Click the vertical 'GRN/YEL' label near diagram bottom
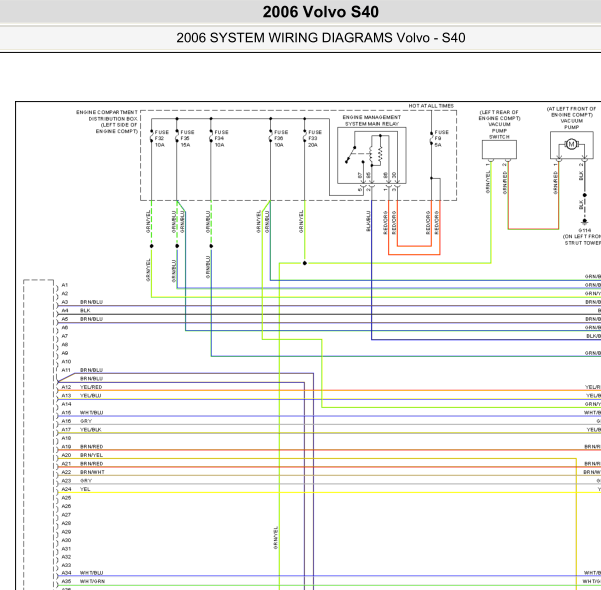This screenshot has width=601, height=590. point(276,537)
